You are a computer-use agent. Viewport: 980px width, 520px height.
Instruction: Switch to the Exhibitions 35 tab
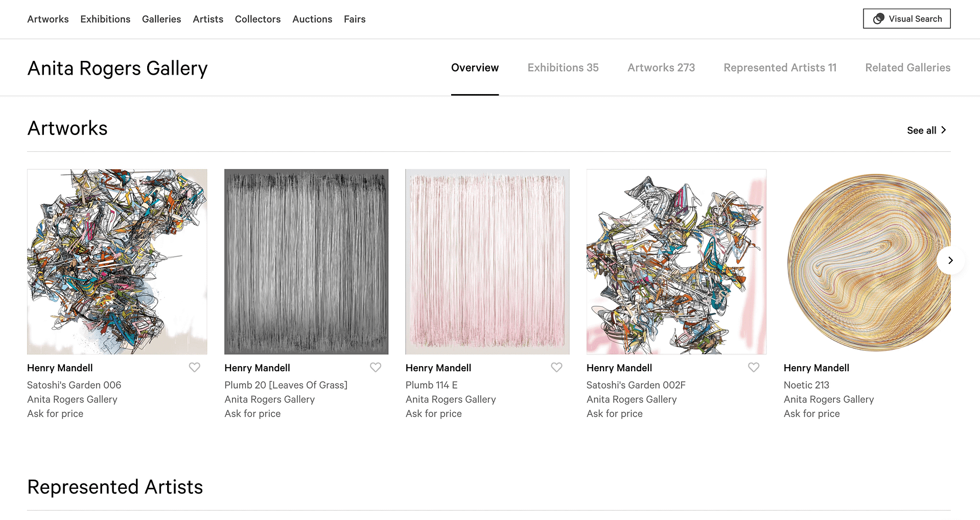coord(563,67)
